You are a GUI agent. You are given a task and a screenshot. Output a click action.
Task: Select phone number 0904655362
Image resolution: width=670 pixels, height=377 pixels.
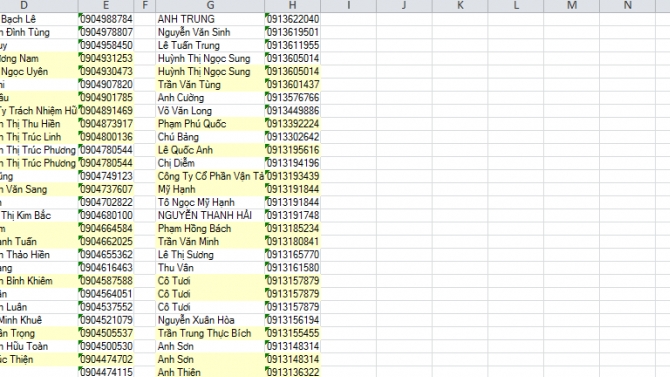(x=106, y=255)
